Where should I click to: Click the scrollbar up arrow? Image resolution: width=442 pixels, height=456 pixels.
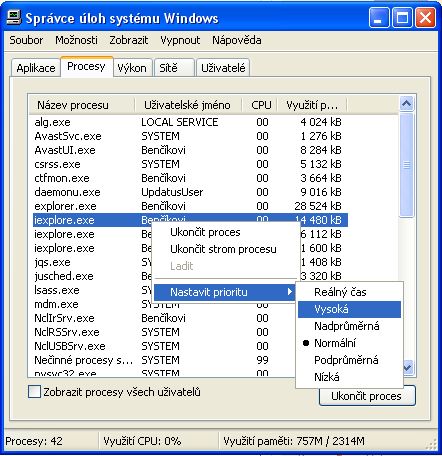click(406, 104)
